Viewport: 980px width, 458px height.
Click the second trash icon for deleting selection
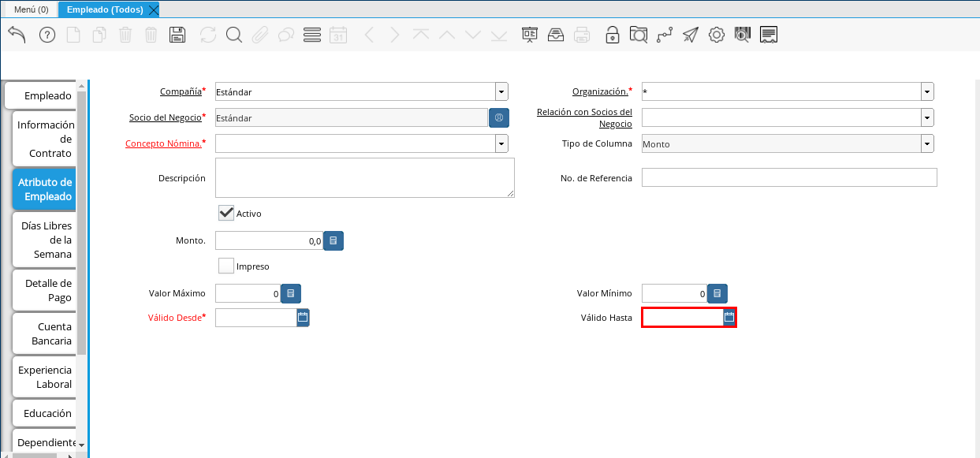tap(151, 35)
